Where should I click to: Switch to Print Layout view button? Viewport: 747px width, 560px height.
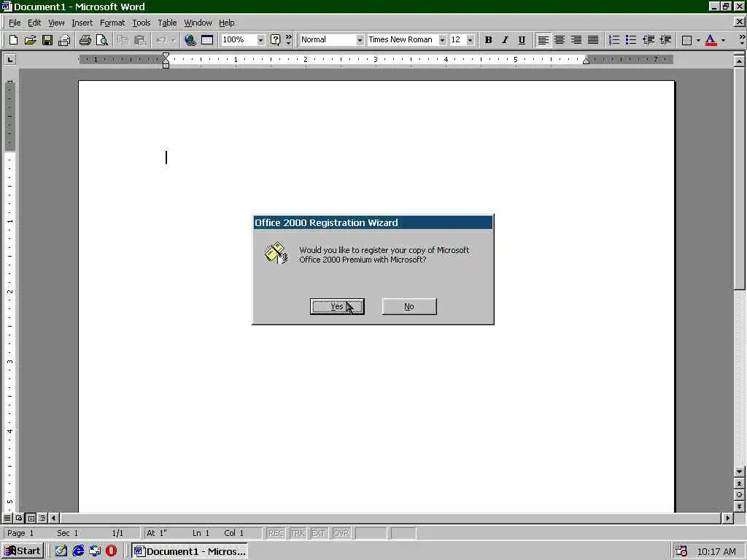[31, 518]
